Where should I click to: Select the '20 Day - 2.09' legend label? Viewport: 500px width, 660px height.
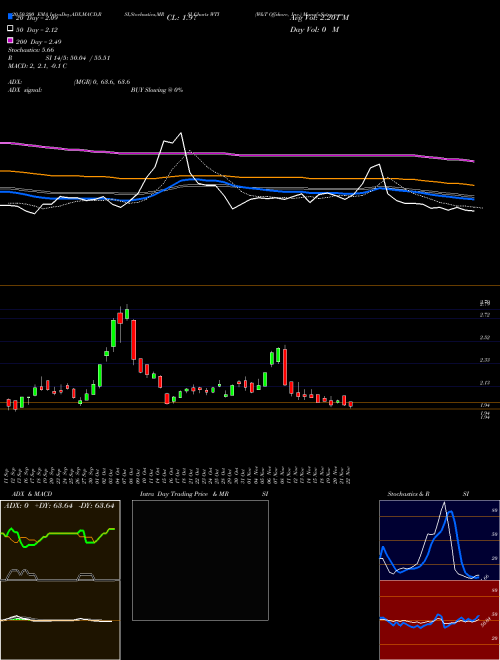tap(37, 18)
